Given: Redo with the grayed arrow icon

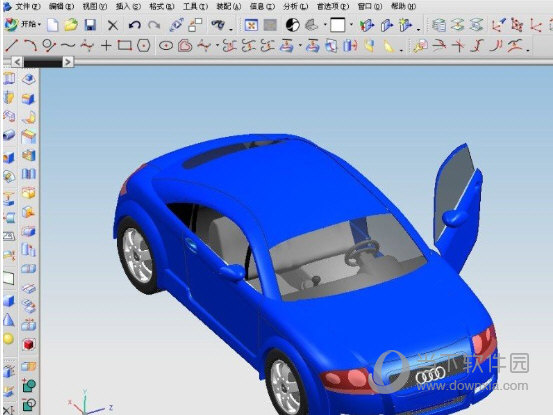Looking at the screenshot, I should click(154, 25).
